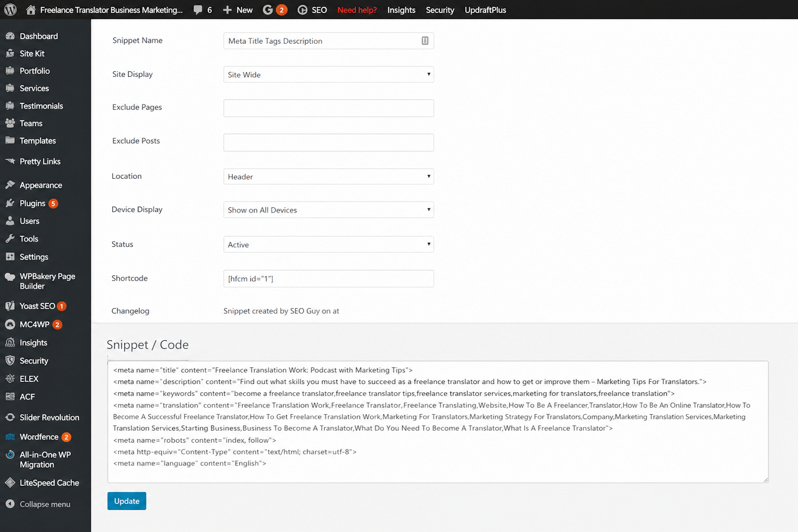The height and width of the screenshot is (532, 798).
Task: Click the Tools wrench icon
Action: (10, 238)
